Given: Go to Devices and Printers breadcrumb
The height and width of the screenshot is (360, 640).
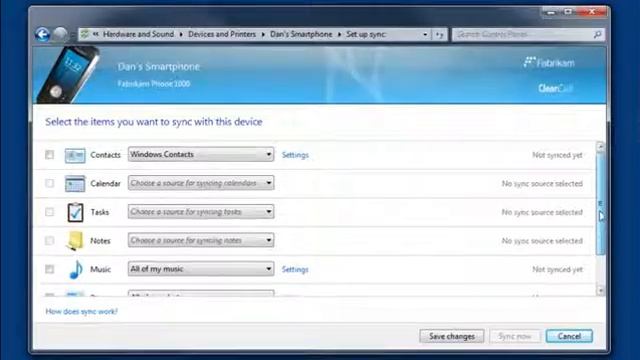Looking at the screenshot, I should point(222,34).
